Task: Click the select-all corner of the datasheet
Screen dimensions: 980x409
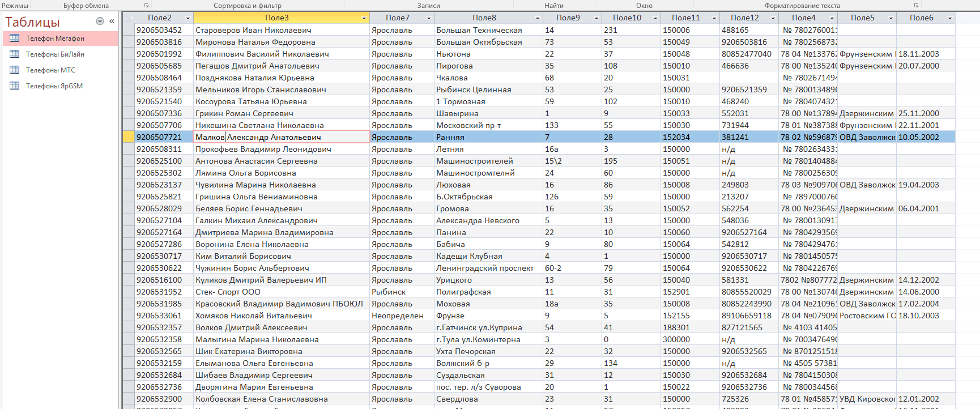Action: 129,18
